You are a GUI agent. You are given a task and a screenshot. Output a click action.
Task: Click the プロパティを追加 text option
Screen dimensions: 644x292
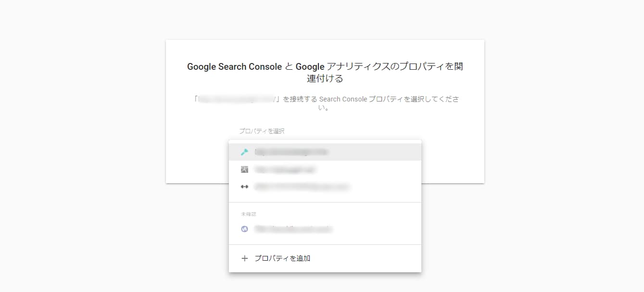[x=282, y=258]
